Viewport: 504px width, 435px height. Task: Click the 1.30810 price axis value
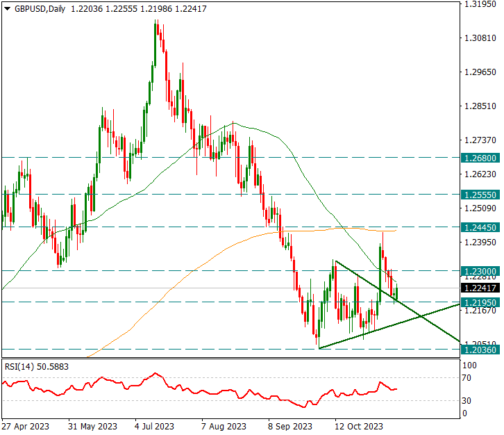coord(480,38)
